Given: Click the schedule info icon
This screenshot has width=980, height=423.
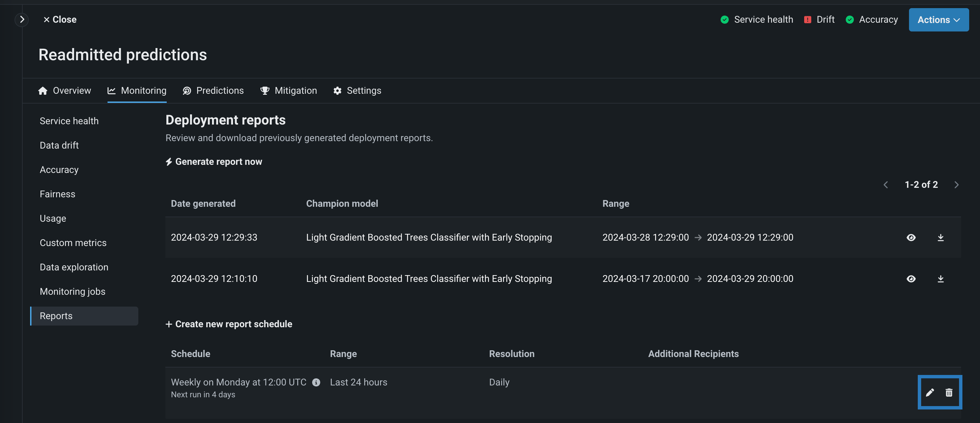Looking at the screenshot, I should point(316,382).
